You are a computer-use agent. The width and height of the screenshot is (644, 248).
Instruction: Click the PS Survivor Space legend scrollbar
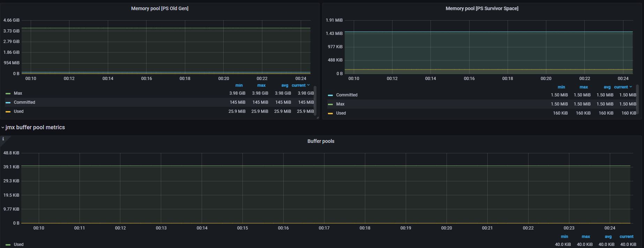point(637,99)
